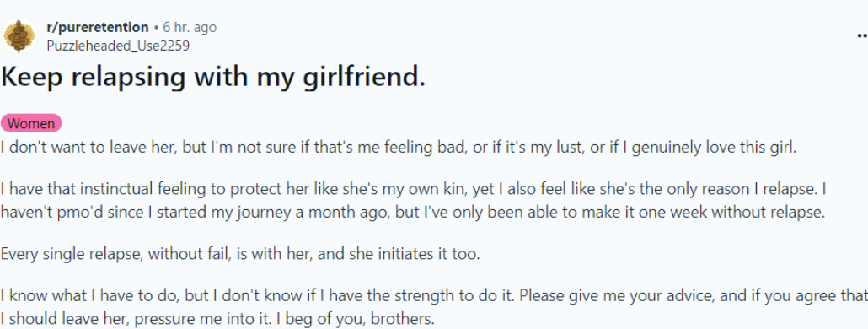Open the r/pureretention community avatar icon
Viewport: 868px width, 329px height.
19,36
